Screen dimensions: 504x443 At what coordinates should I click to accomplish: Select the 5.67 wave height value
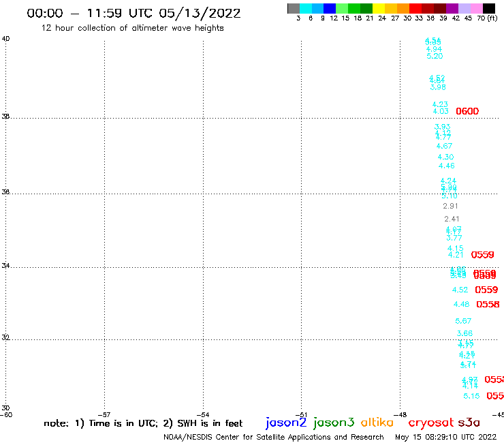click(463, 321)
